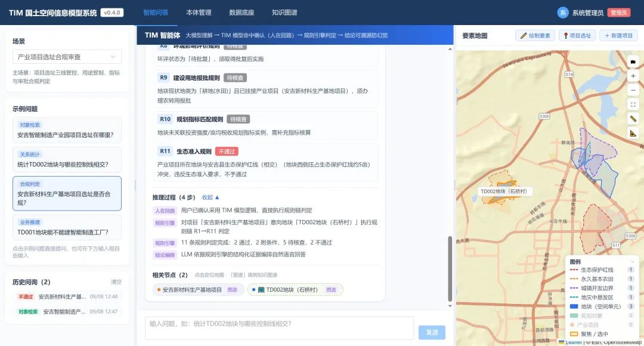Toggle 永久基本农田 layer in legend
644x346 pixels.
(602, 279)
